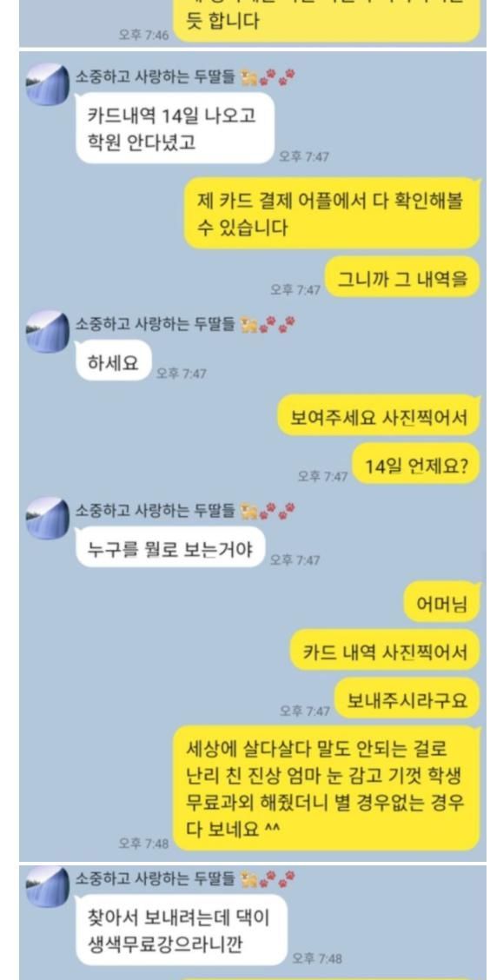Select the white bubble '카드내역 14일 나오고 학원 안다녔고'

[x=175, y=128]
